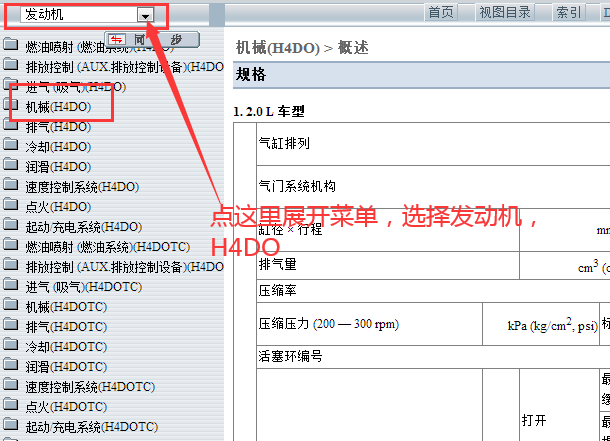Screen dimensions: 610x441
Task: Open folder icon beside 点火(H4DOTC)
Action: pos(11,404)
